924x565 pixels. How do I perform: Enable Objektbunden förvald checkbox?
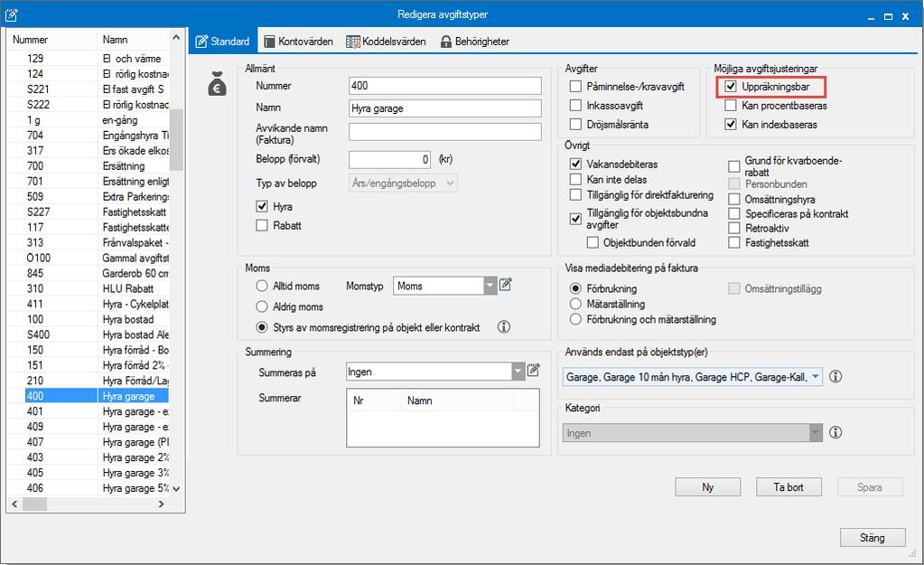[593, 242]
